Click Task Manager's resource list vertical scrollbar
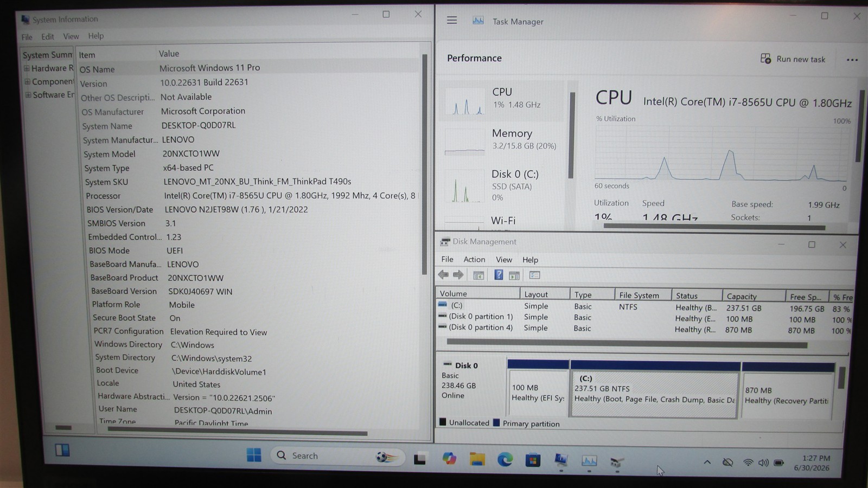 (571, 136)
